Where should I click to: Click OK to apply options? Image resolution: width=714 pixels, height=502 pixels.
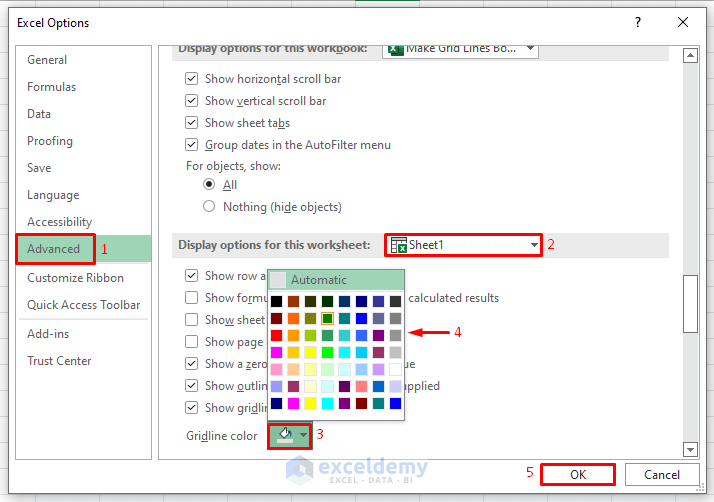[578, 475]
